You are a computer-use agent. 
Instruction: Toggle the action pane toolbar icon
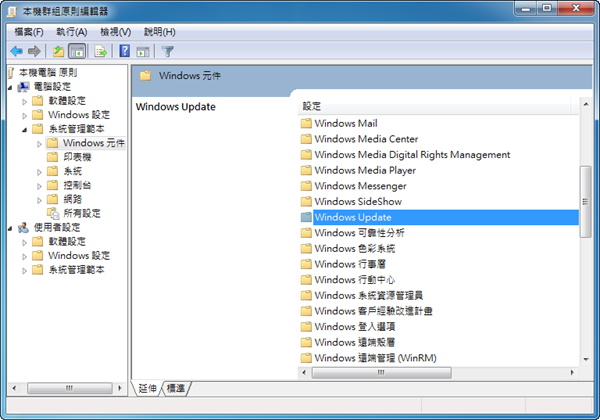pyautogui.click(x=143, y=51)
